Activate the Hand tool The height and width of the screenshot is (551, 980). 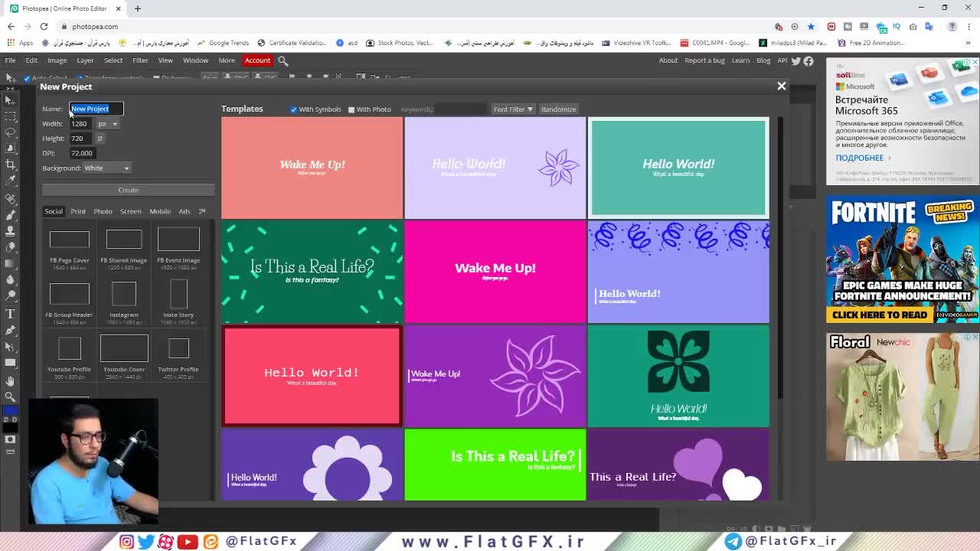10,380
